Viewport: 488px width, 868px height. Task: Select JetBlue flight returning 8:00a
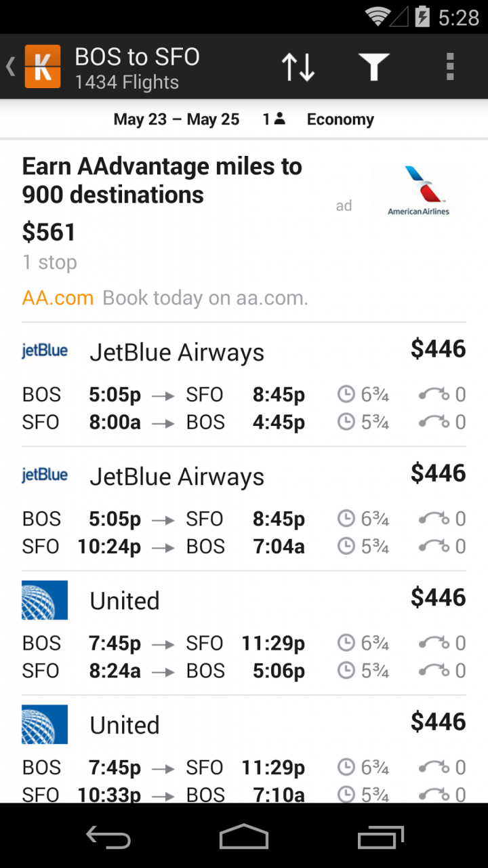click(x=244, y=393)
